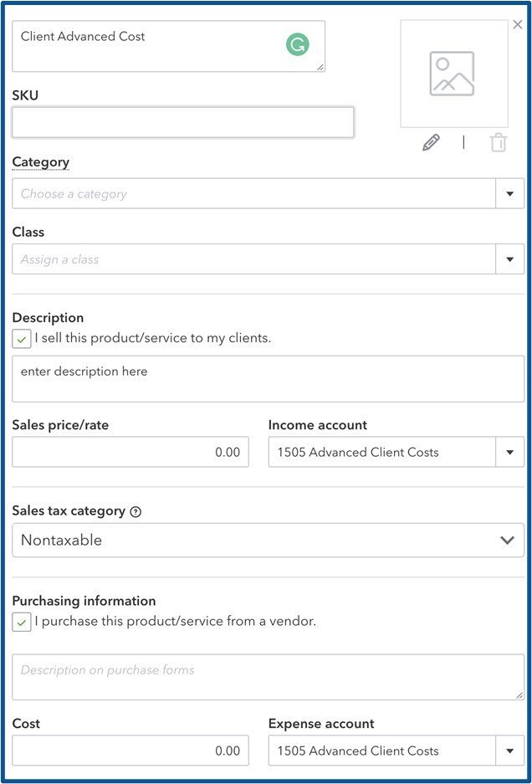The width and height of the screenshot is (532, 784).
Task: Click the image placeholder thumbnail
Action: click(453, 74)
